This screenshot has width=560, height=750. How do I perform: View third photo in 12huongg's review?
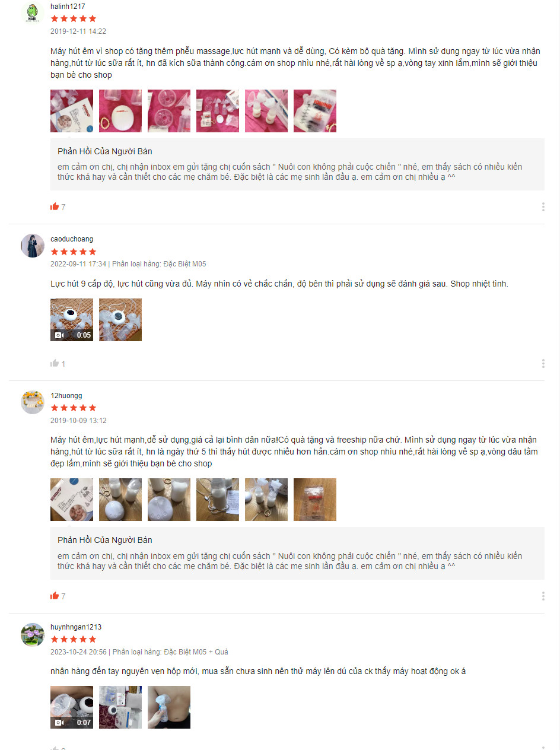[169, 500]
